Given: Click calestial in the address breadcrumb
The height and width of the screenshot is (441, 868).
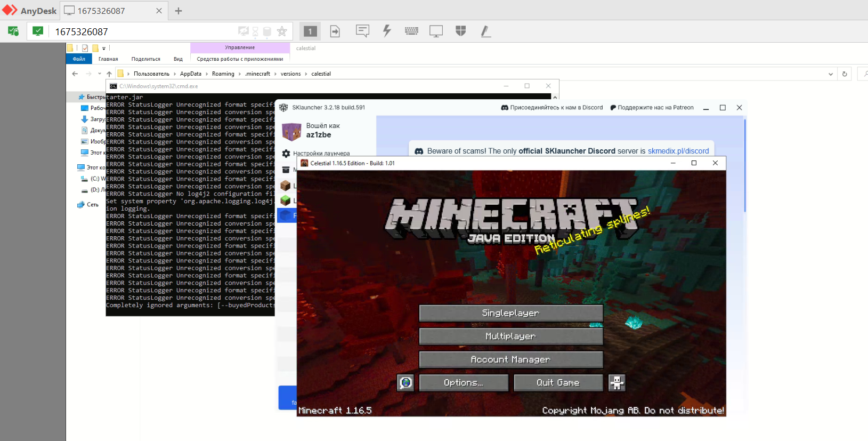Looking at the screenshot, I should [321, 74].
